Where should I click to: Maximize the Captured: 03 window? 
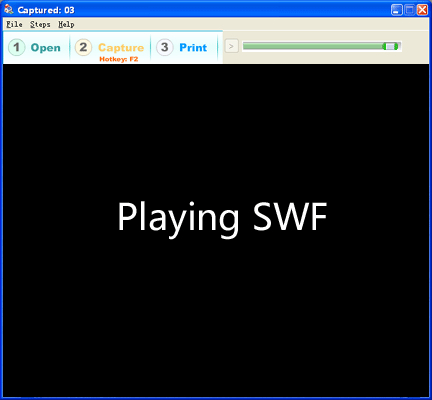tap(409, 10)
